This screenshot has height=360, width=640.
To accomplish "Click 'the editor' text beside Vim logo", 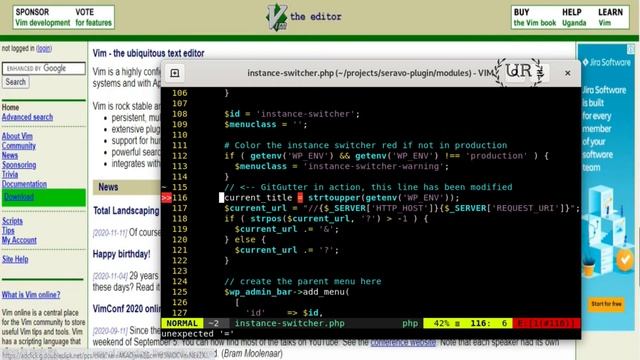I will pos(316,17).
